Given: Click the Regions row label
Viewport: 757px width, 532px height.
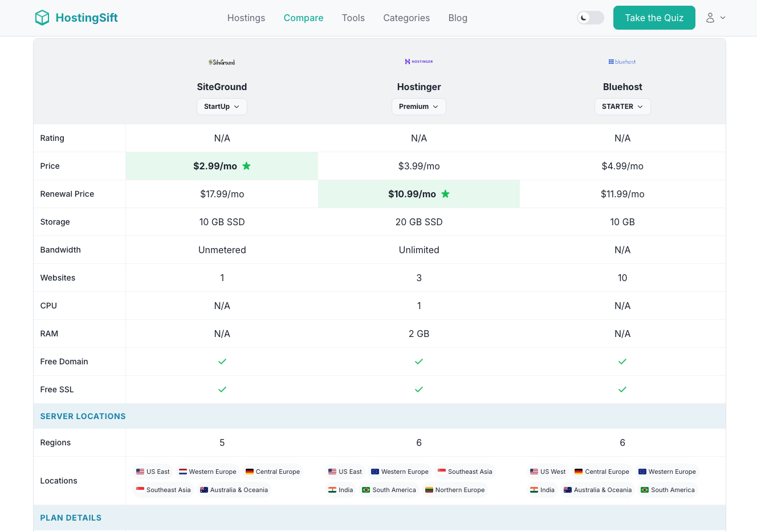Looking at the screenshot, I should click(55, 442).
